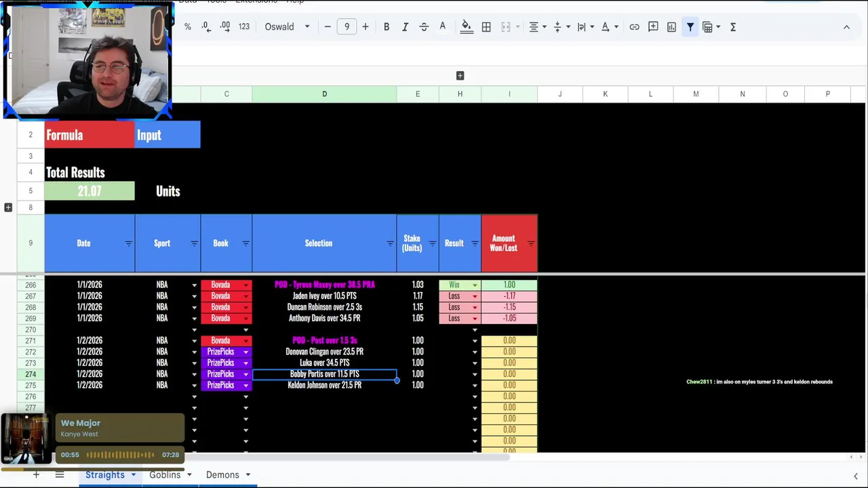Open the borders menu
This screenshot has height=488, width=868.
point(486,27)
